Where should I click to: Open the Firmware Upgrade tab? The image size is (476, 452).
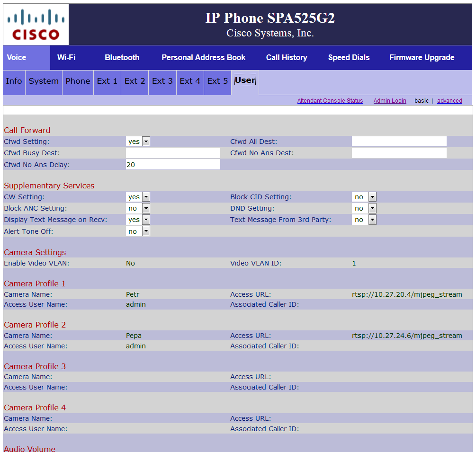(x=422, y=58)
